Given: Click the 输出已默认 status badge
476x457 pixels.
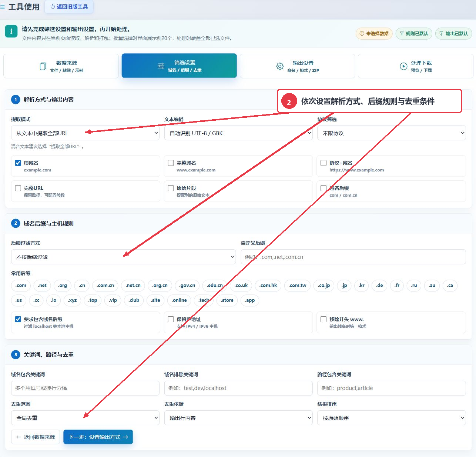Looking at the screenshot, I should pos(453,33).
